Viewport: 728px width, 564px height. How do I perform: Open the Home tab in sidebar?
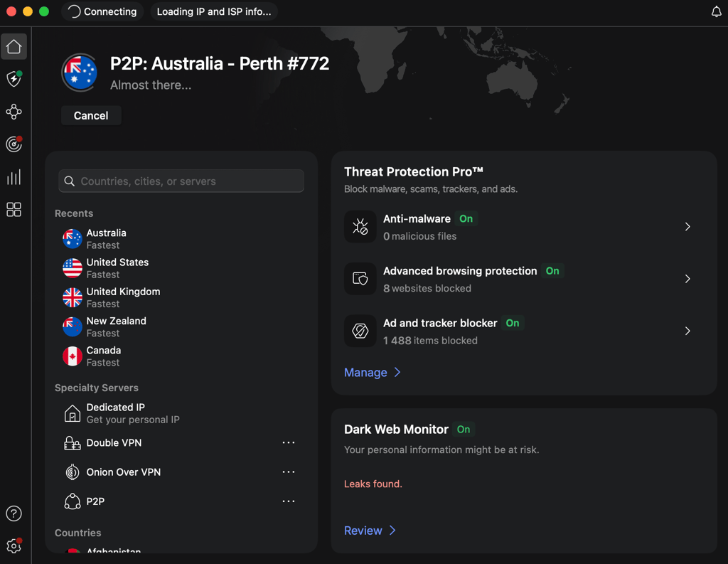tap(14, 46)
